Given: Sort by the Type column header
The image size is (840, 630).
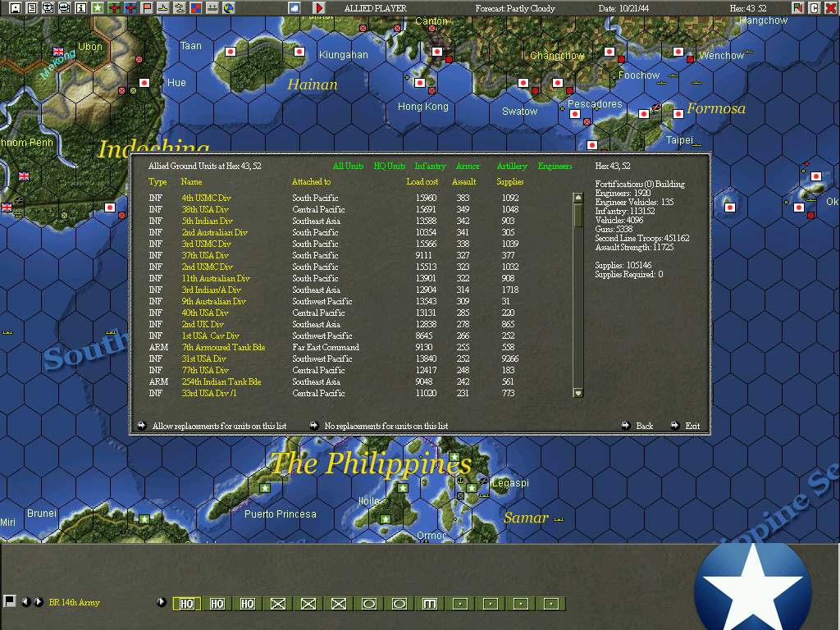Looking at the screenshot, I should (157, 181).
